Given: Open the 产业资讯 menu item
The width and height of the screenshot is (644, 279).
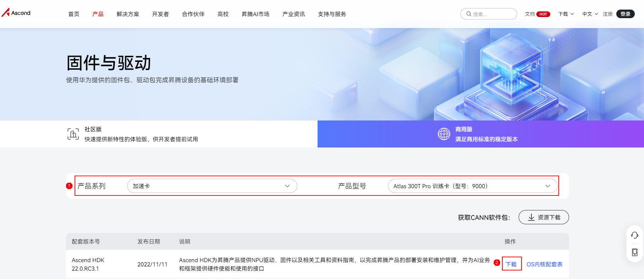Looking at the screenshot, I should click(x=294, y=14).
